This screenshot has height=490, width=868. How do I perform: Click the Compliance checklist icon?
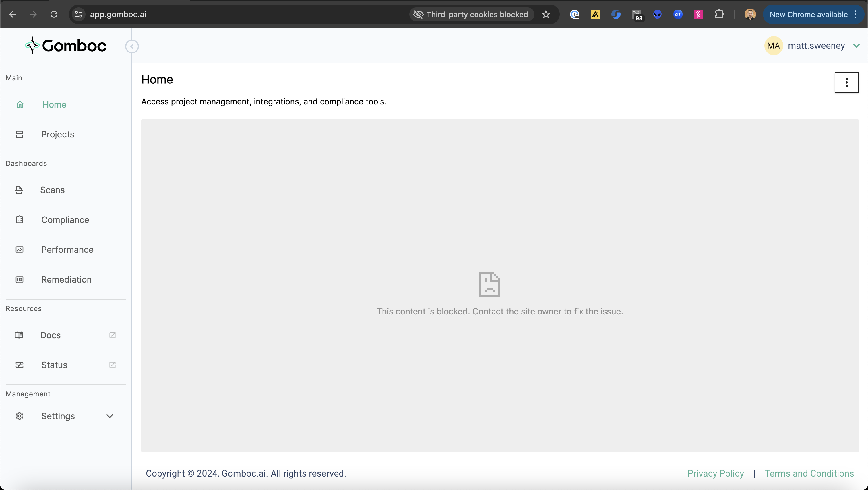(x=20, y=220)
